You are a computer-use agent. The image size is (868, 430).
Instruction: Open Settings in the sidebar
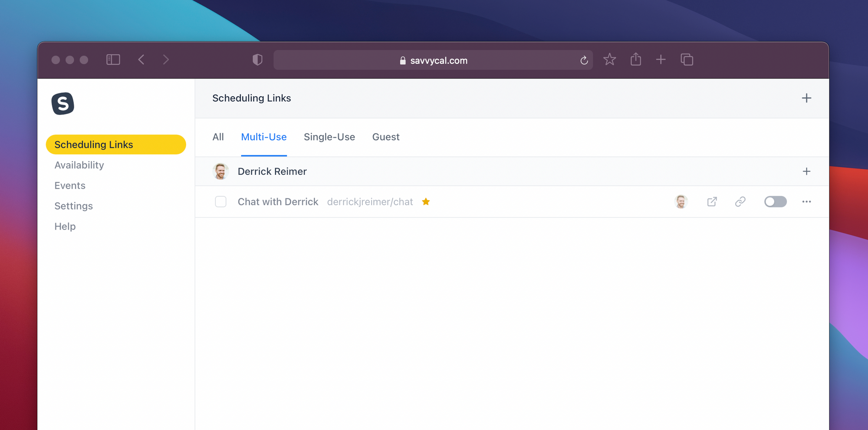[73, 206]
